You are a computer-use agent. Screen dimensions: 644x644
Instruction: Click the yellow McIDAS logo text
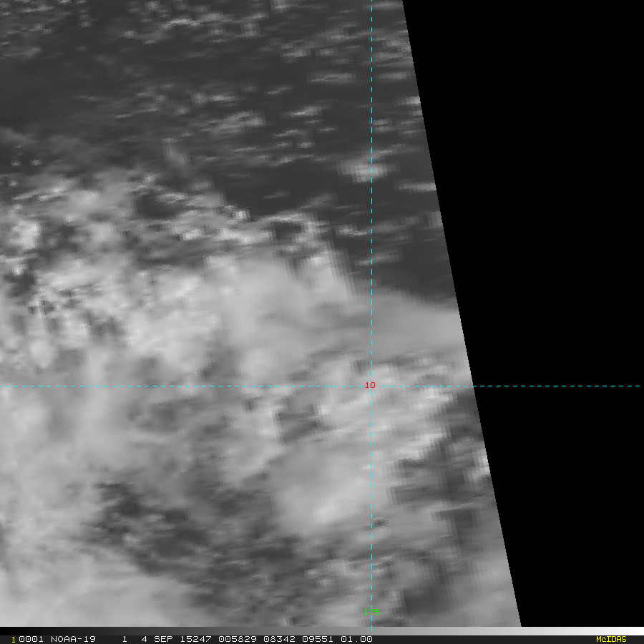point(611,639)
